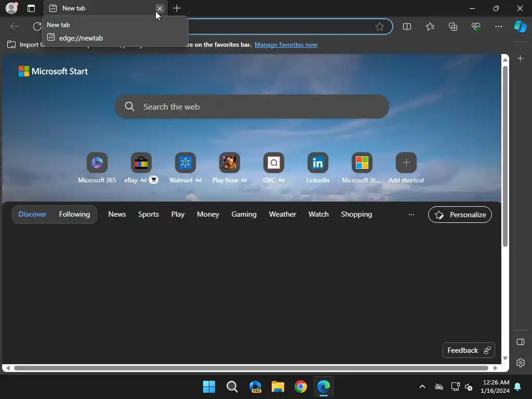
Task: Click the page scroll down arrow
Action: pyautogui.click(x=505, y=358)
